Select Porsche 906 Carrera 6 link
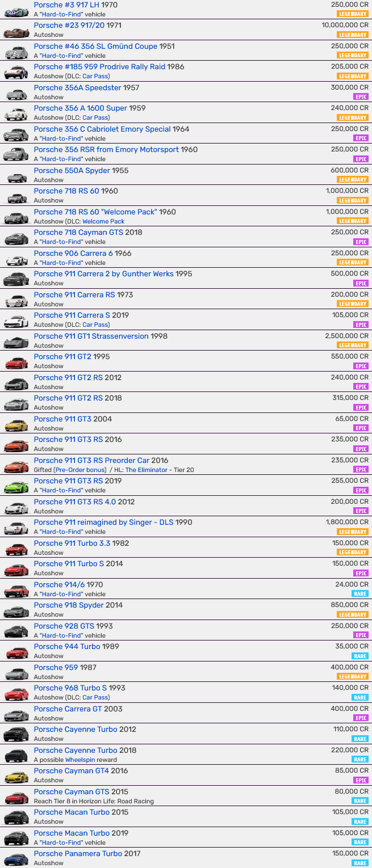 click(73, 253)
